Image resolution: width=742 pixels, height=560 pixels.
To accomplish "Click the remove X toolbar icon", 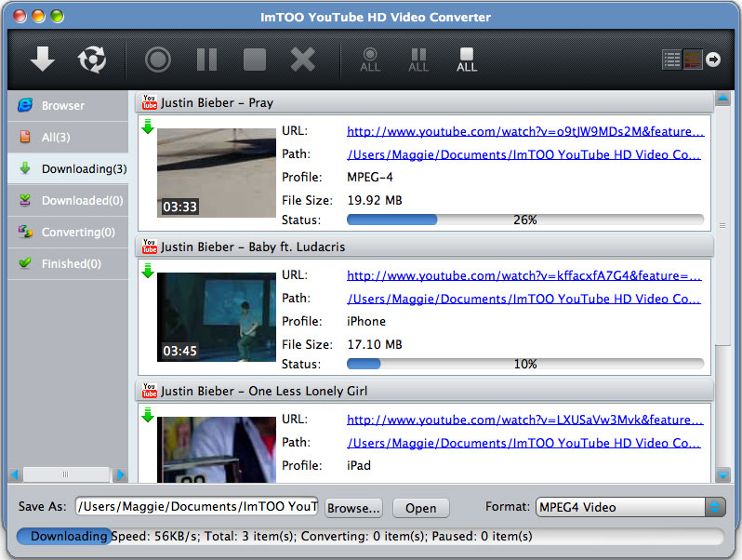I will pos(303,60).
